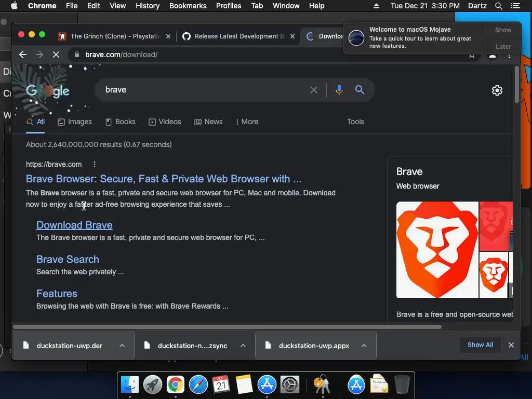
Task: Close the Release Latest Development tab
Action: pos(292,36)
